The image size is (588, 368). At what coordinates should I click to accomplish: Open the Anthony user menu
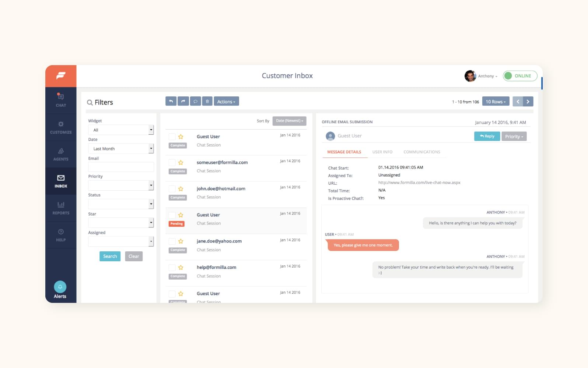pyautogui.click(x=487, y=76)
